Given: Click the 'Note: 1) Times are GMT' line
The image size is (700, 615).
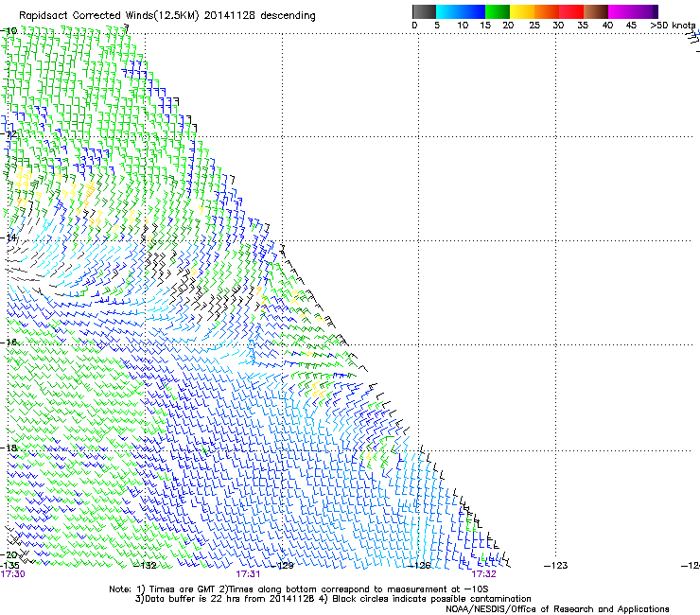Looking at the screenshot, I should click(299, 589).
